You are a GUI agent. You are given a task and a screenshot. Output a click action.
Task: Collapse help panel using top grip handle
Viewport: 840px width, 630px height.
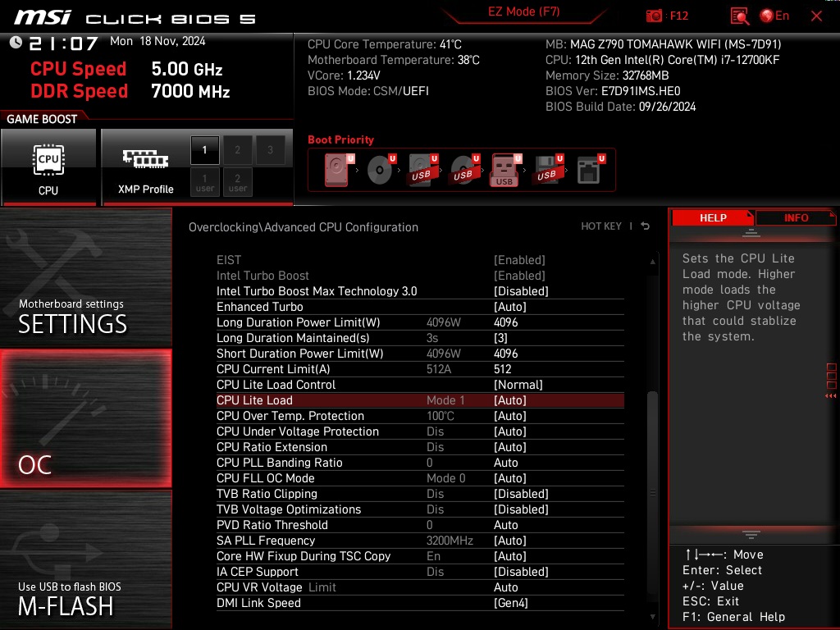pos(751,233)
